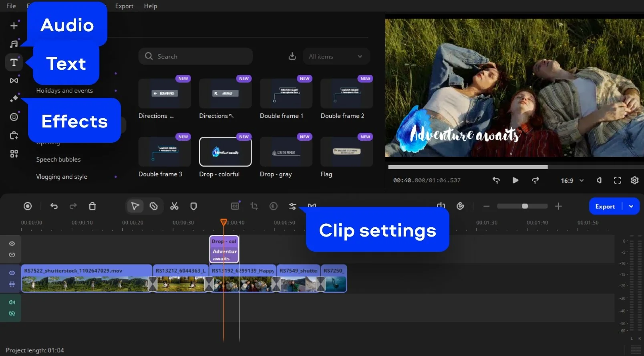
Task: Click the crop tool in the timeline toolbar
Action: (254, 206)
